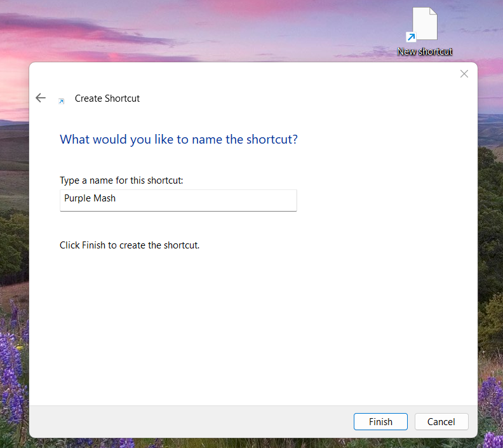Click the blue arrow overlay on desktop icon
The image size is (503, 448).
(411, 37)
